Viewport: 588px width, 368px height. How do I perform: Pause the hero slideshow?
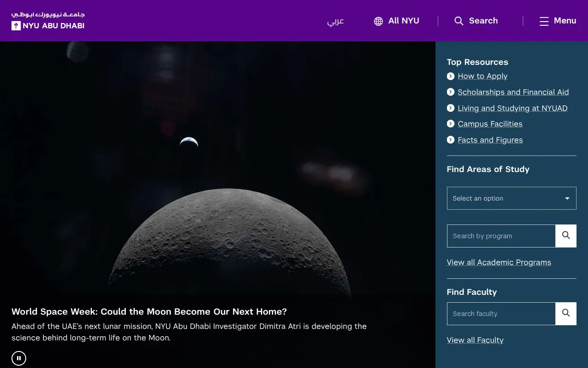tap(19, 358)
